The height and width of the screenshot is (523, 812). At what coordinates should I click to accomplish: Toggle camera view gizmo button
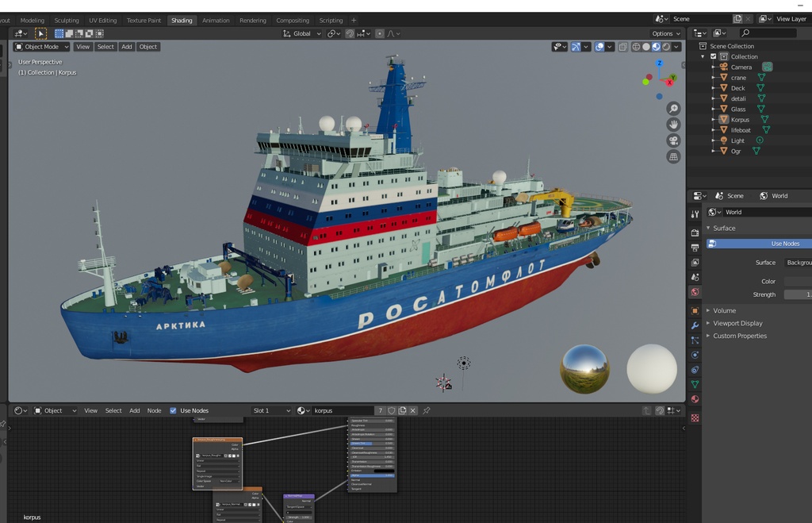[x=673, y=140]
